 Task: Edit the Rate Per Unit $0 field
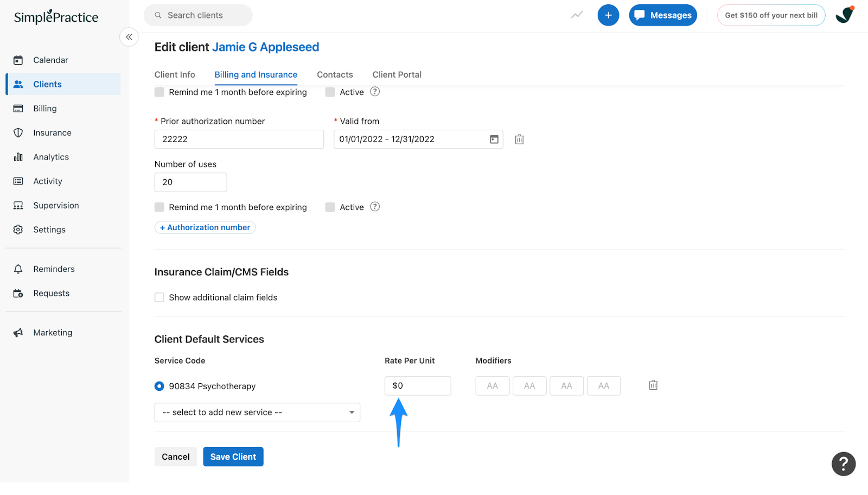click(418, 386)
